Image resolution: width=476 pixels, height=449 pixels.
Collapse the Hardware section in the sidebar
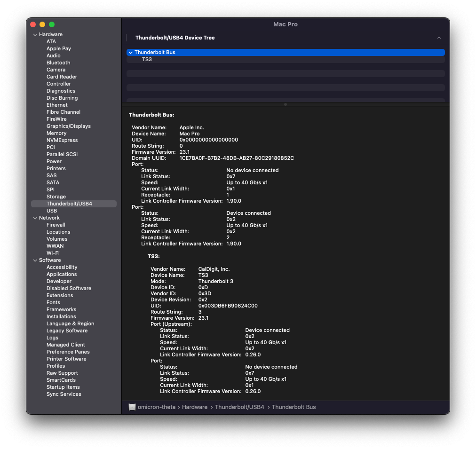[x=35, y=35]
